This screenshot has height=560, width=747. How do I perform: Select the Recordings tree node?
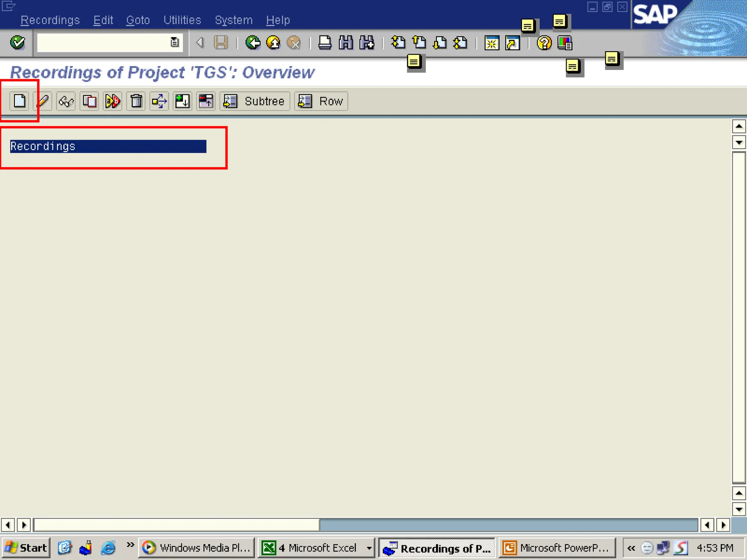43,146
